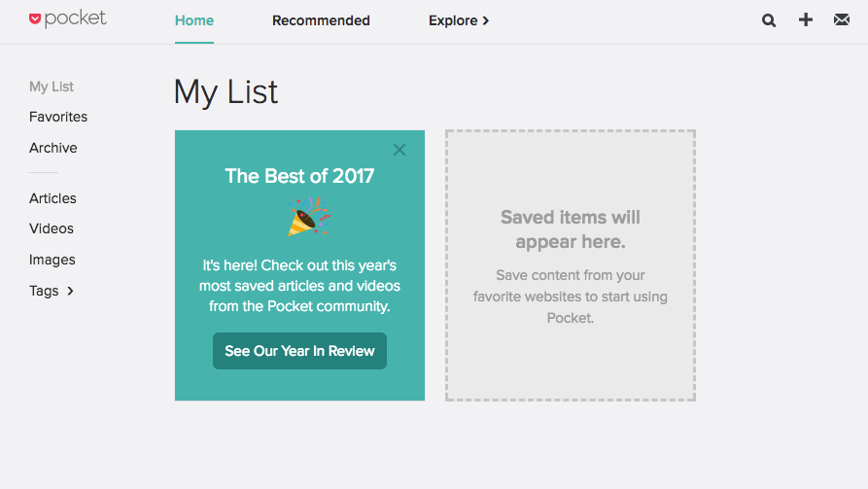
Task: Dismiss the Best of 2017 card
Action: point(399,150)
